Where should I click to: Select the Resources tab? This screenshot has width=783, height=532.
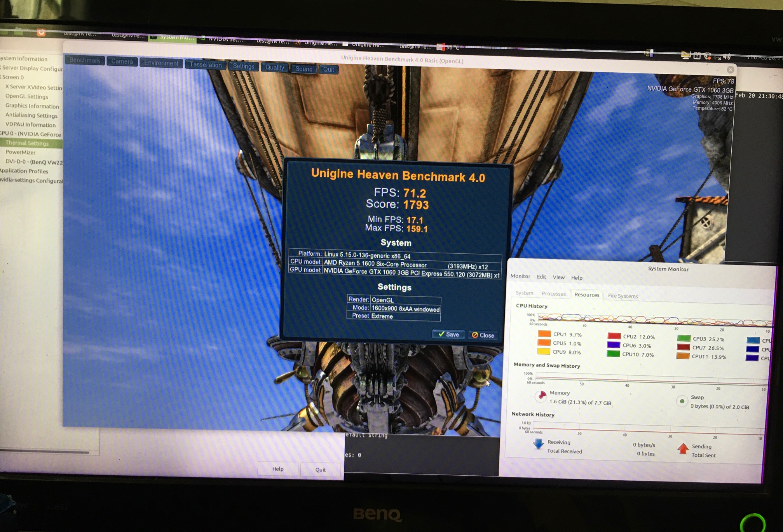click(587, 295)
